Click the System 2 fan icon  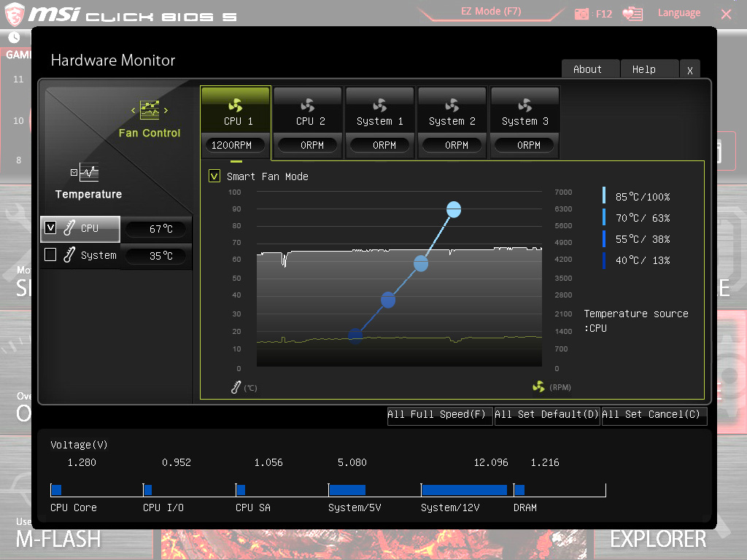(x=452, y=105)
